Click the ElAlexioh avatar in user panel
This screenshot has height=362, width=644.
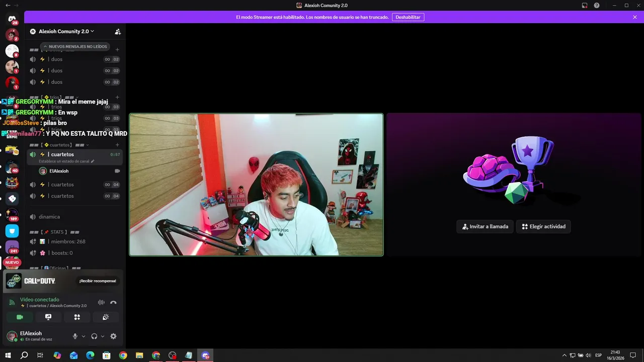[12, 336]
